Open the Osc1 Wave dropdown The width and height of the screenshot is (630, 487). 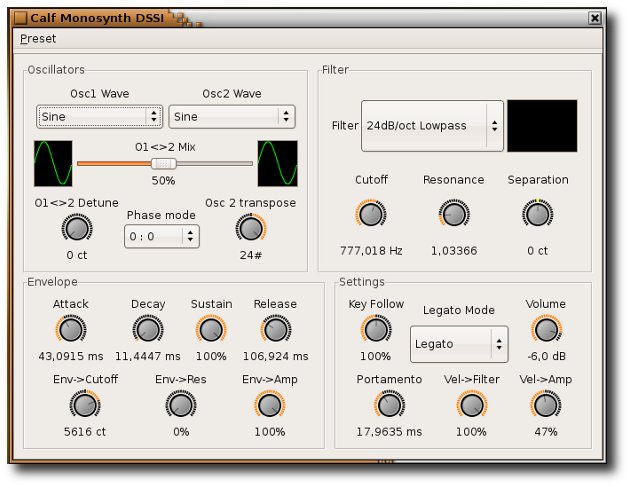point(99,117)
